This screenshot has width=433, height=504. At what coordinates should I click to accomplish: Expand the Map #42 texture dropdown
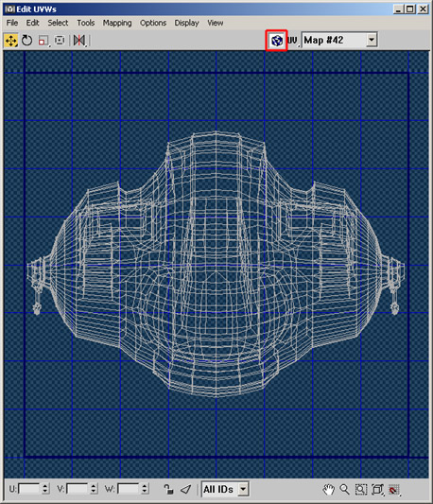(372, 40)
